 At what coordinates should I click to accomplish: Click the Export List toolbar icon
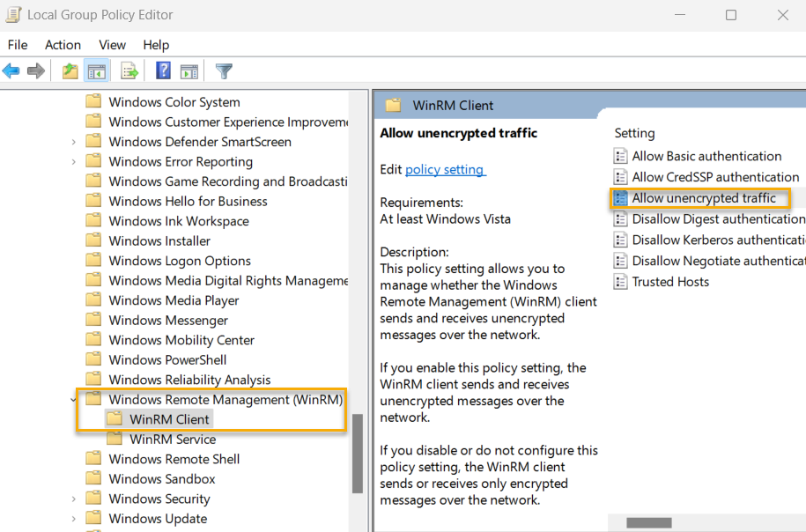point(130,70)
